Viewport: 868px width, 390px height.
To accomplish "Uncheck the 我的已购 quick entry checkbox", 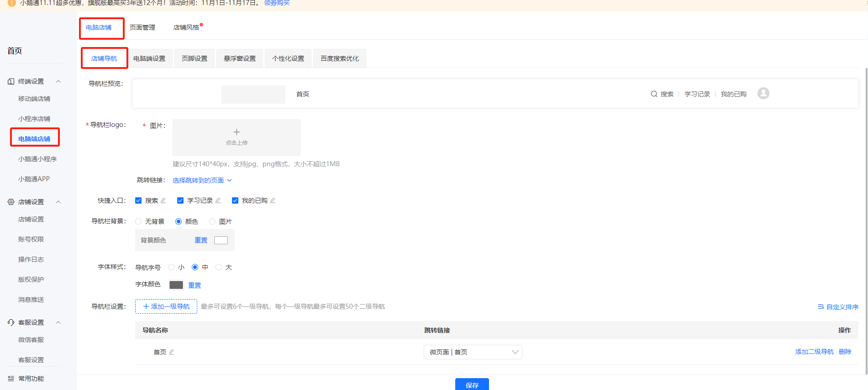I will 235,200.
